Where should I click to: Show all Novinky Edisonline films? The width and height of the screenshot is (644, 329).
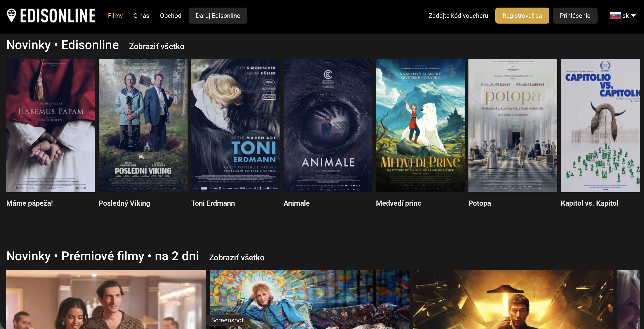pos(156,46)
